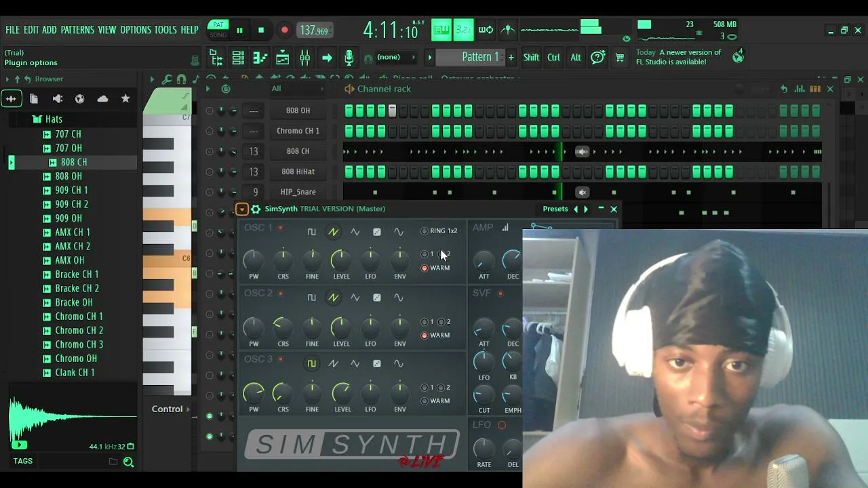This screenshot has width=868, height=488.
Task: Click the HIP_Snare channel button
Action: click(x=298, y=192)
